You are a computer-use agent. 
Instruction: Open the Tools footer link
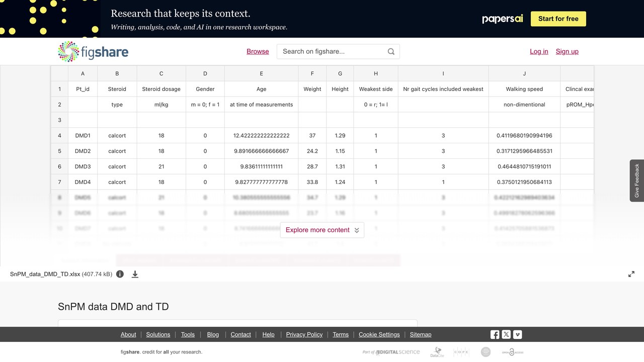point(188,334)
